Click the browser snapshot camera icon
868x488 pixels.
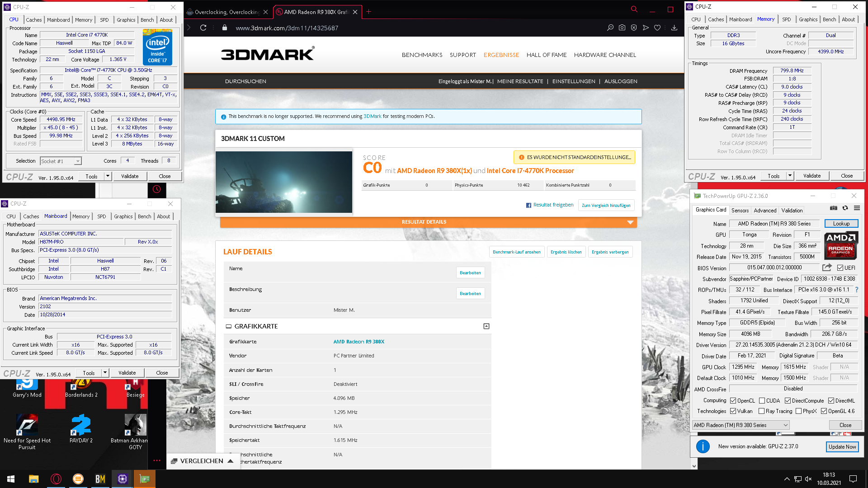622,28
